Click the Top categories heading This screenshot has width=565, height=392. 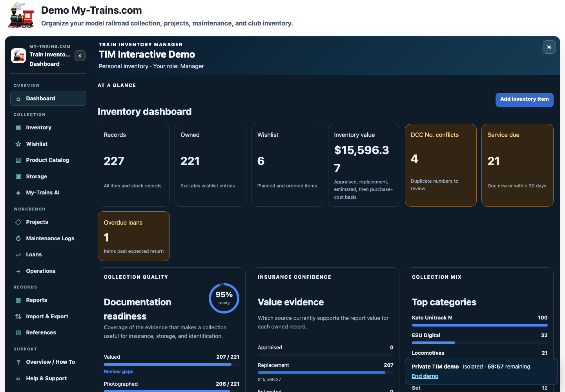444,302
